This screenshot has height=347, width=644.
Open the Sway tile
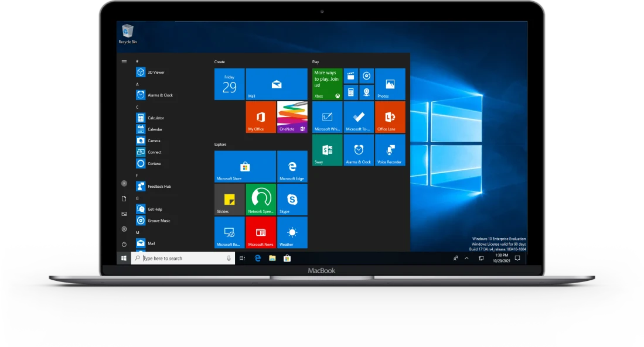pyautogui.click(x=328, y=150)
